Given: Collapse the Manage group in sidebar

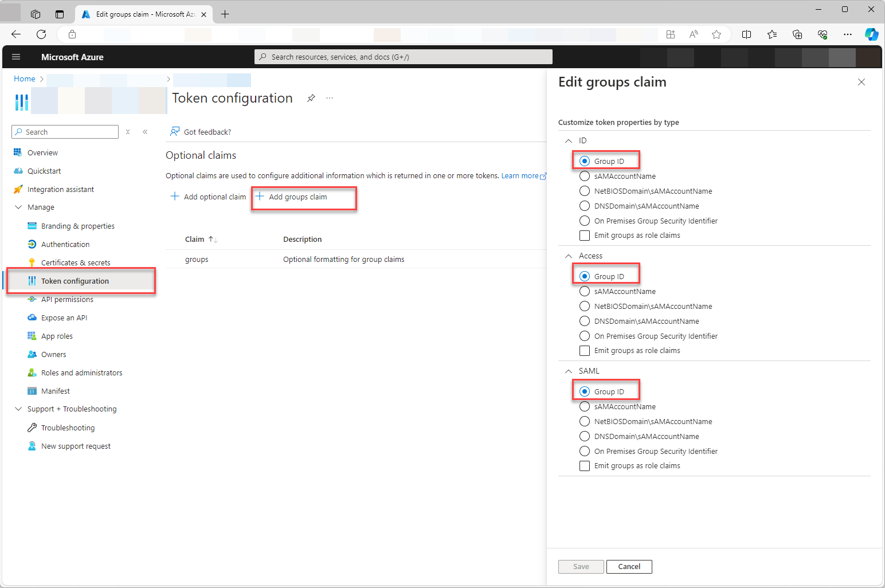Looking at the screenshot, I should [x=18, y=207].
